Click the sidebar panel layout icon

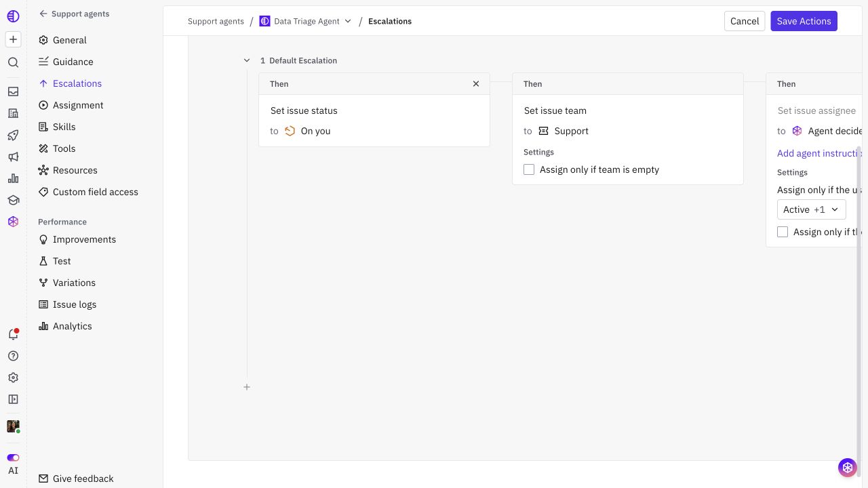(x=13, y=399)
